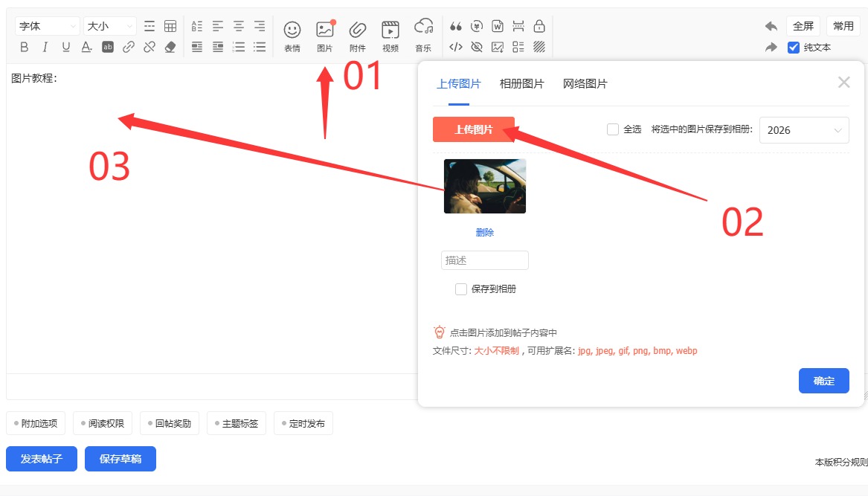
Task: Switch to the 网络图片 tab
Action: click(x=585, y=83)
